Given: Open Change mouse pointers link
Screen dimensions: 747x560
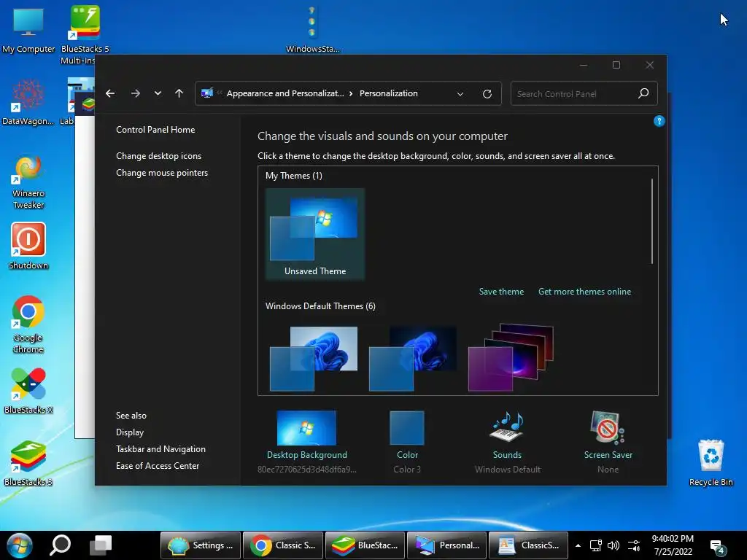Looking at the screenshot, I should [x=162, y=172].
